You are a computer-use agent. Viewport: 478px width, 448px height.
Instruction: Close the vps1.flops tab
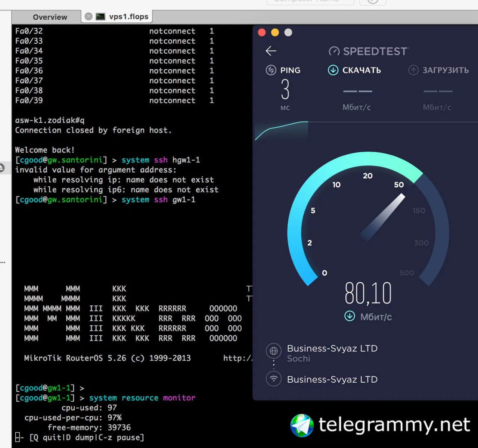[89, 16]
